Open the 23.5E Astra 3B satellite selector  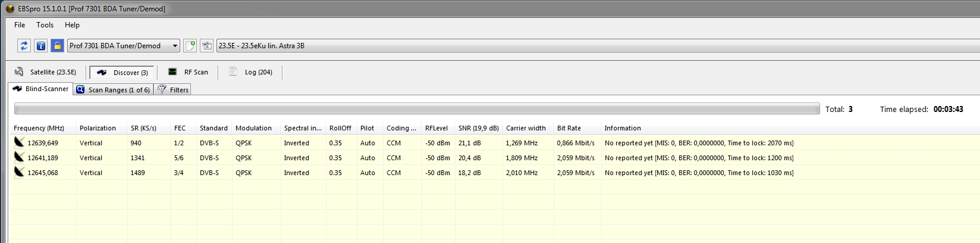595,46
